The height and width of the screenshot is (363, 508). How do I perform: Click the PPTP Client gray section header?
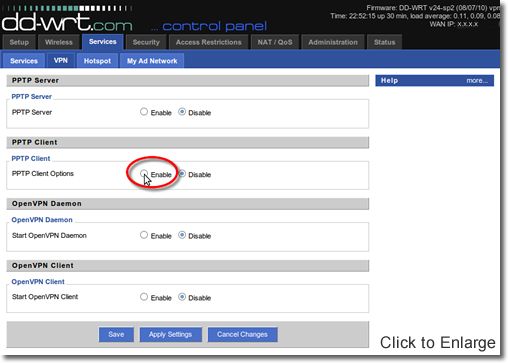tap(188, 142)
